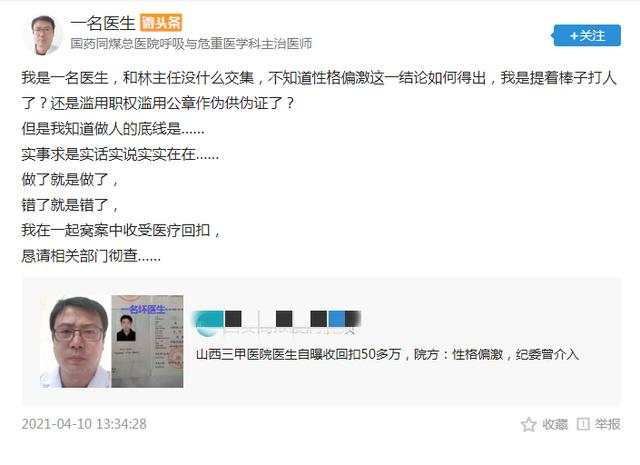
Task: Open linked article titled 山西三甲医院医生自曝收回扣50多万
Action: tap(387, 354)
